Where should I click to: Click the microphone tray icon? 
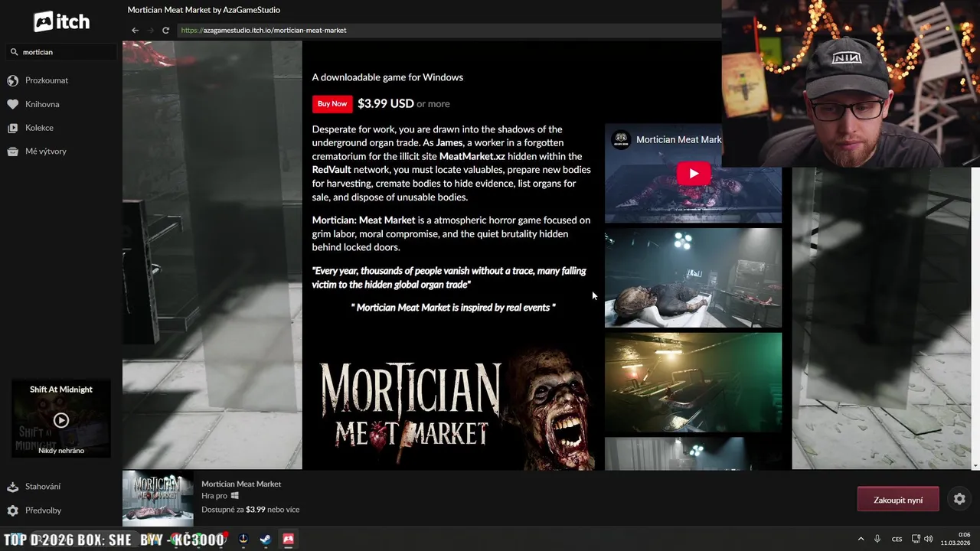click(877, 539)
